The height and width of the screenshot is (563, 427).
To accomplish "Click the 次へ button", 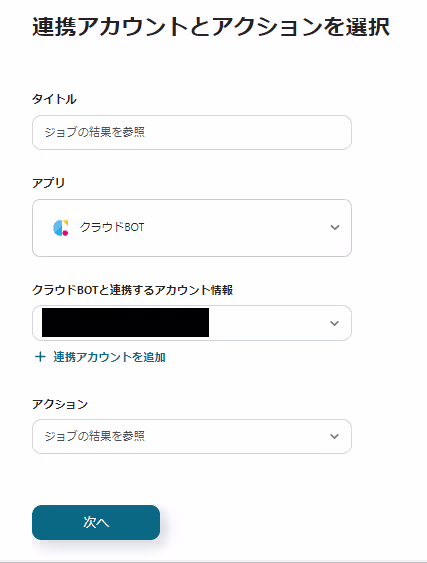I will pos(96,522).
